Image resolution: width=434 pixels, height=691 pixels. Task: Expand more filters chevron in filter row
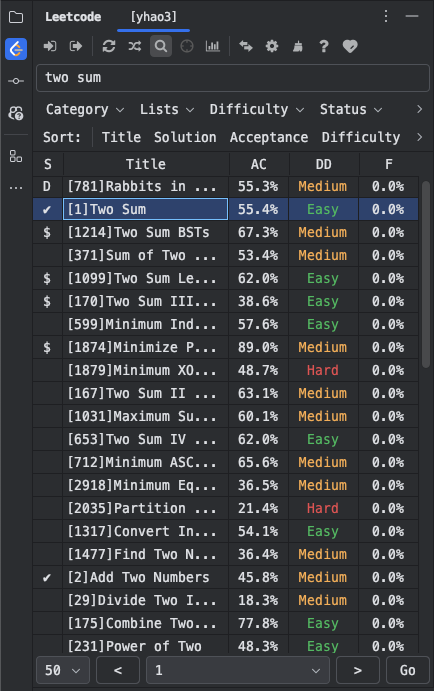(419, 109)
